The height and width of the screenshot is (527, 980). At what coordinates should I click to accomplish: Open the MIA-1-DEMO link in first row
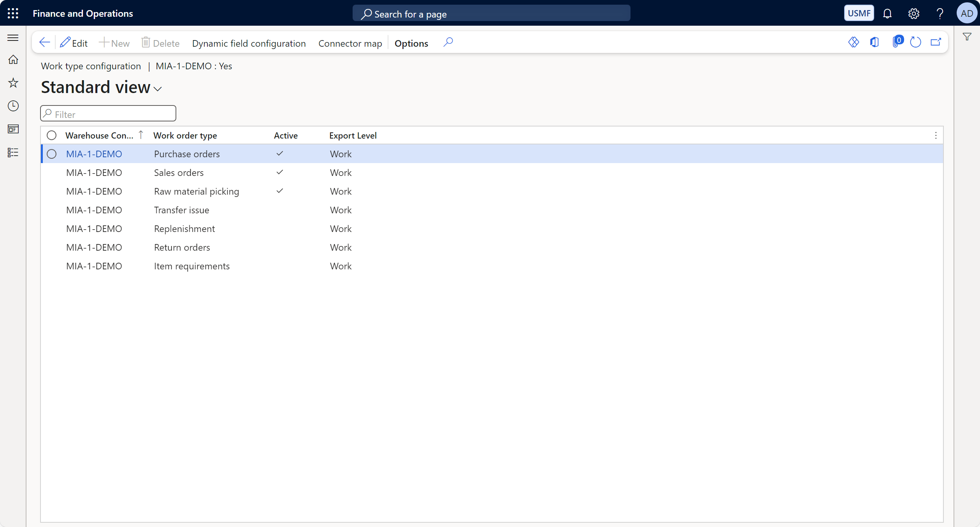tap(94, 154)
